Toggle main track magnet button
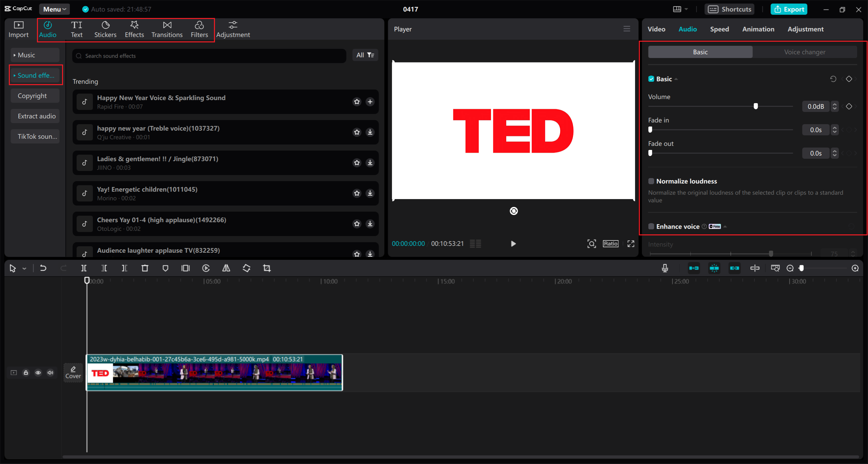868x464 pixels. [694, 268]
